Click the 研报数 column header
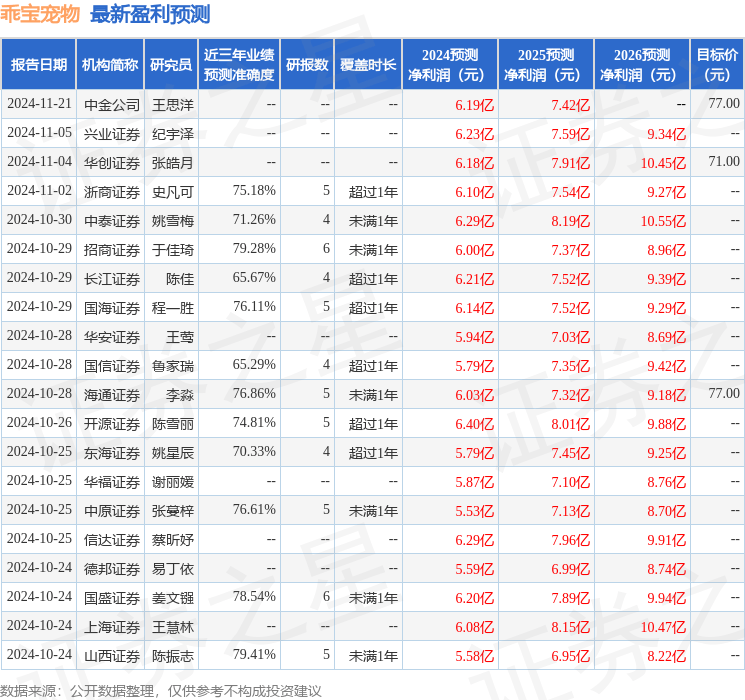 [307, 64]
